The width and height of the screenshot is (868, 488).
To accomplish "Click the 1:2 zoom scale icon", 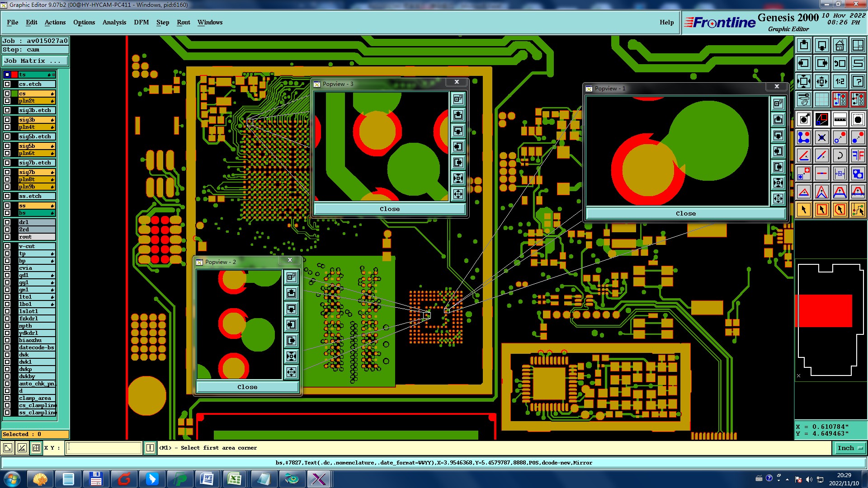I will click(840, 81).
